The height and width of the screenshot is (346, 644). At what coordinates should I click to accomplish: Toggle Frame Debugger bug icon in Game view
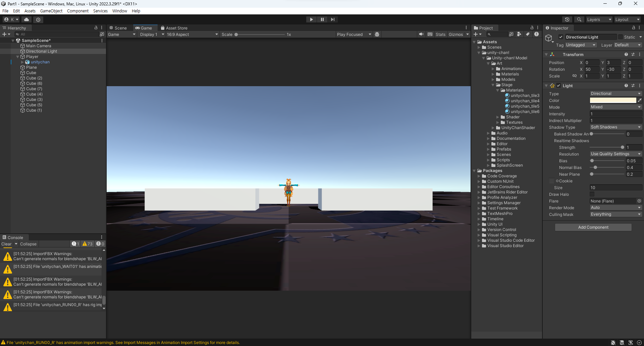tap(377, 34)
